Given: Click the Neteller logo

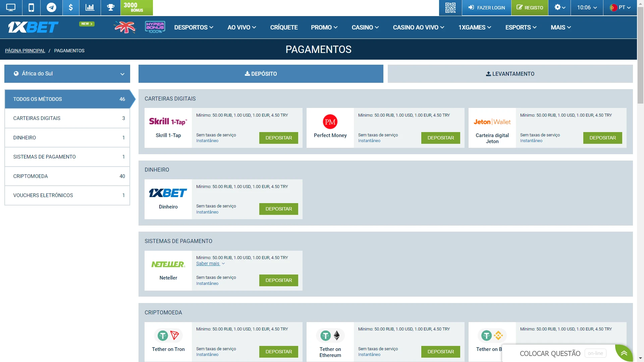Looking at the screenshot, I should [168, 264].
